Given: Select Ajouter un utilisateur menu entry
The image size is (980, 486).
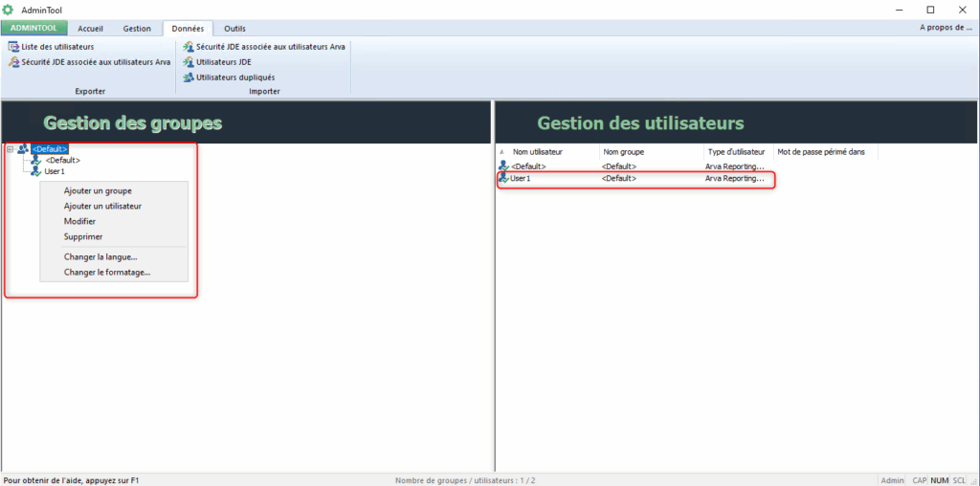Looking at the screenshot, I should pyautogui.click(x=102, y=206).
